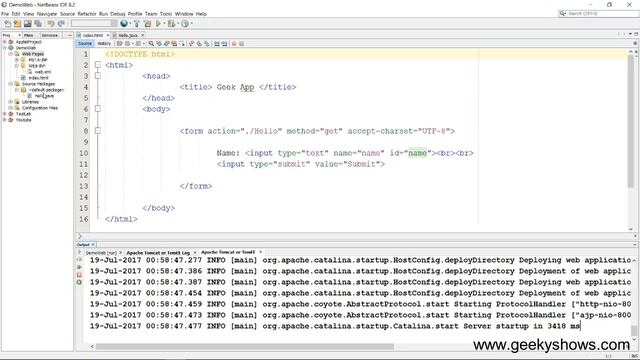Collapse fold marker at line 8 form tag
This screenshot has width=640, height=360.
(x=98, y=131)
